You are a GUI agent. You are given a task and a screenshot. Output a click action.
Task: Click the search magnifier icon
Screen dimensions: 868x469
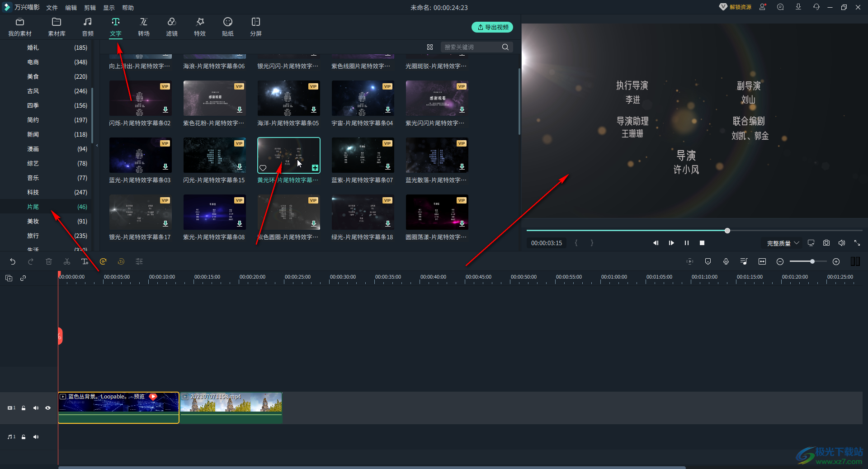coord(505,47)
